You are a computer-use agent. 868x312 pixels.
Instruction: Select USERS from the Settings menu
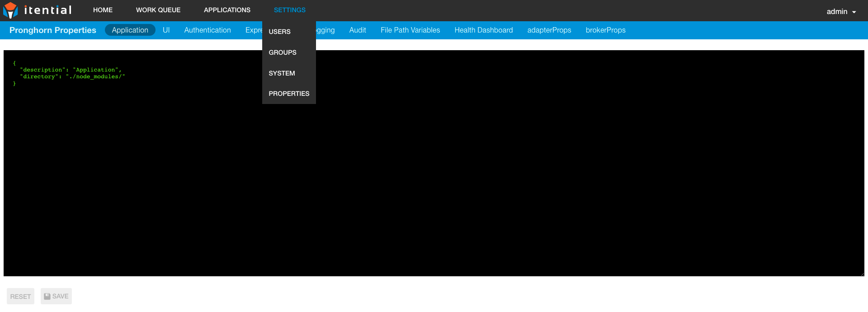pyautogui.click(x=279, y=32)
